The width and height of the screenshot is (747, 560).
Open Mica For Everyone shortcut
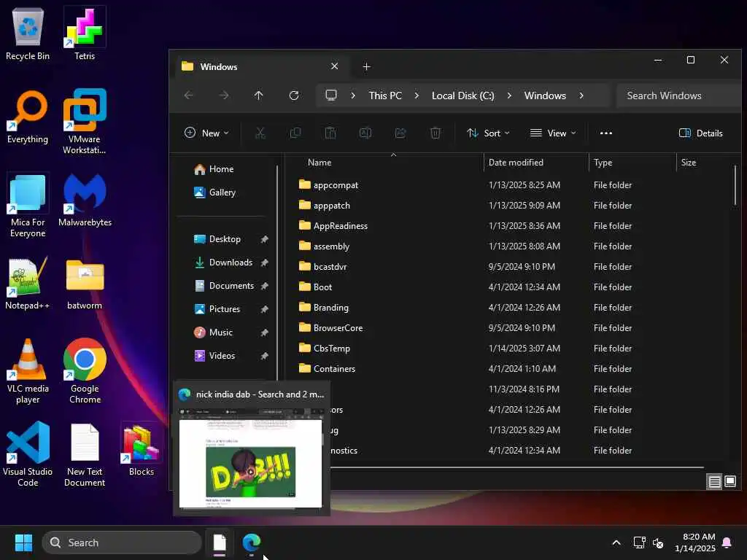(28, 205)
